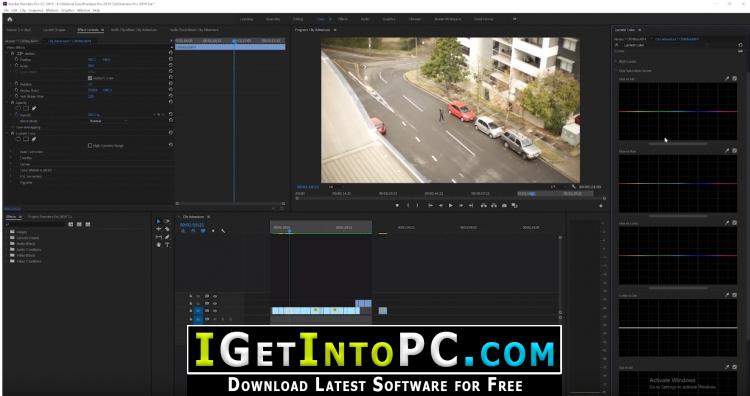Open the Audio workspace tab
This screenshot has width=750, height=396.
tap(365, 19)
